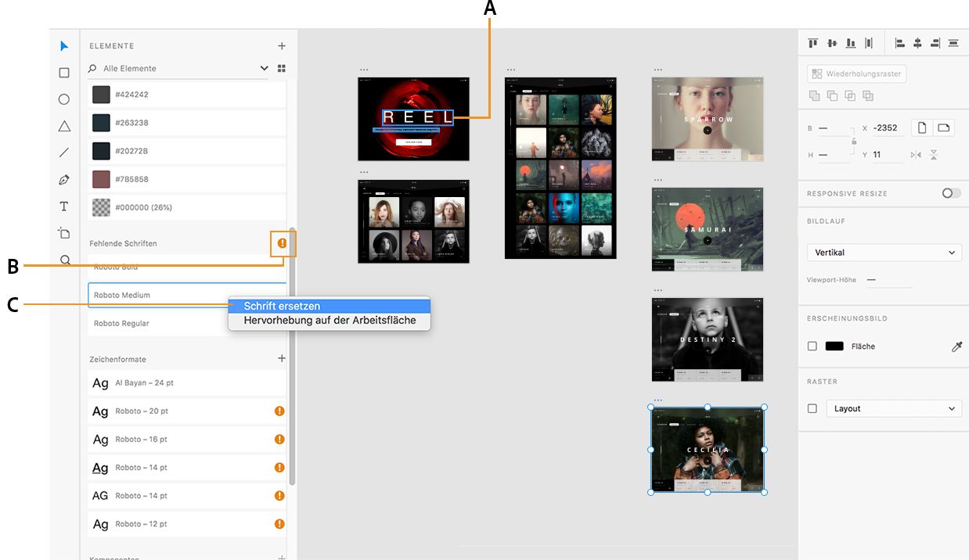Click the Boolean exclude overlap icon
The height and width of the screenshot is (560, 969).
(868, 95)
